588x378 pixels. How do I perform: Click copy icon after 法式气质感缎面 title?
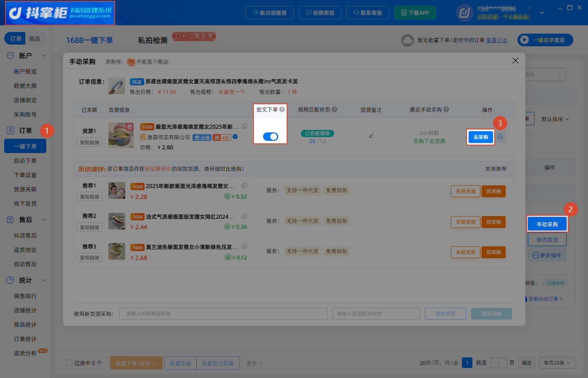(244, 216)
